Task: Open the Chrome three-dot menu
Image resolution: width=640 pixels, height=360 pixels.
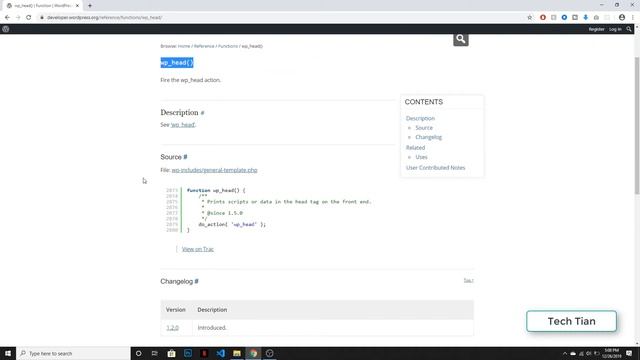Action: tap(633, 18)
